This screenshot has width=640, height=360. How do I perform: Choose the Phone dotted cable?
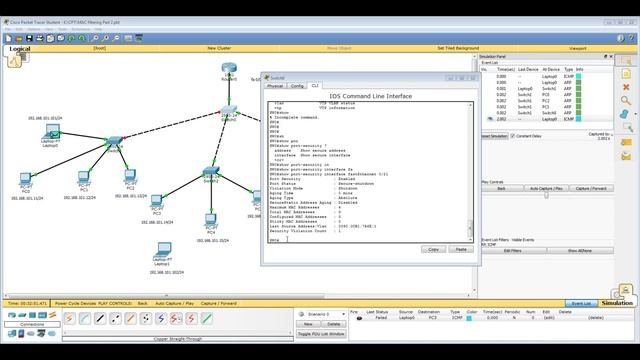146,318
